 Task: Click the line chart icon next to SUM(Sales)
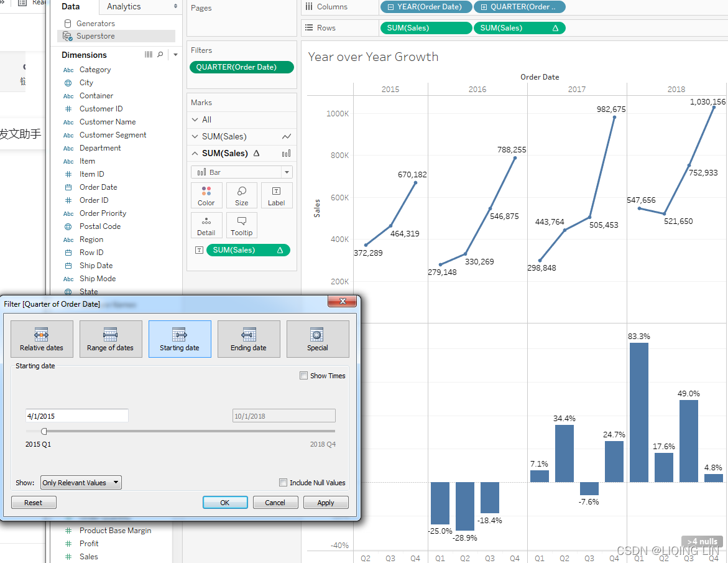click(287, 137)
